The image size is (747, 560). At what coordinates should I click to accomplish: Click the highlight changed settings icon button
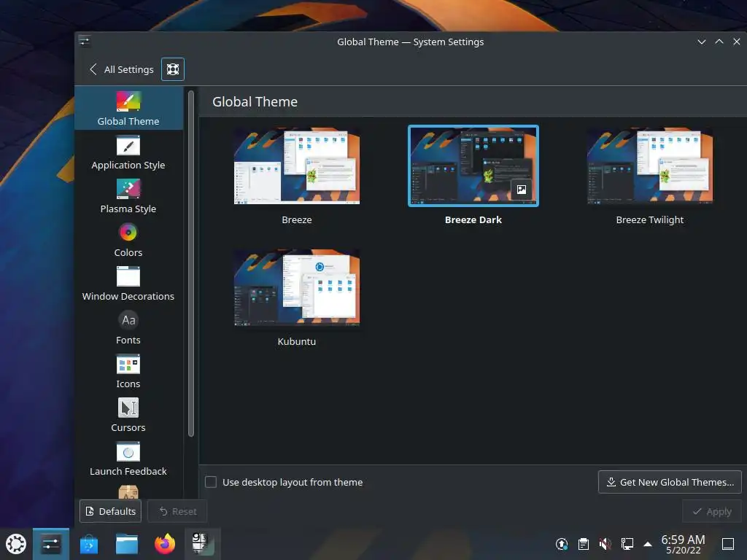(x=173, y=69)
